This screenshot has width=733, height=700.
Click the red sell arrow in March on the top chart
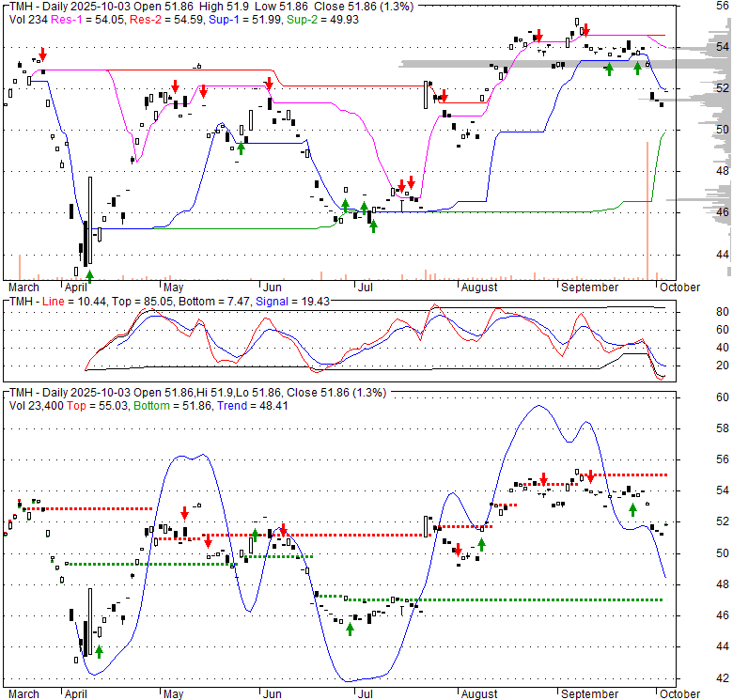pos(41,57)
